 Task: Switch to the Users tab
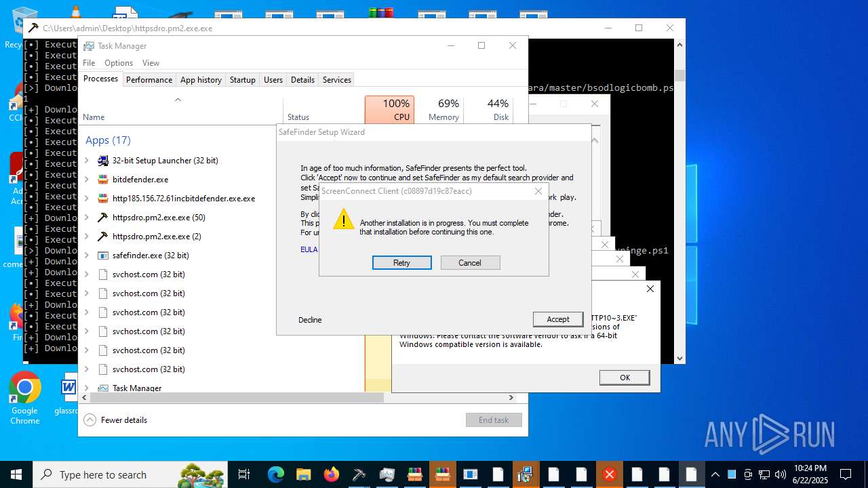(273, 80)
